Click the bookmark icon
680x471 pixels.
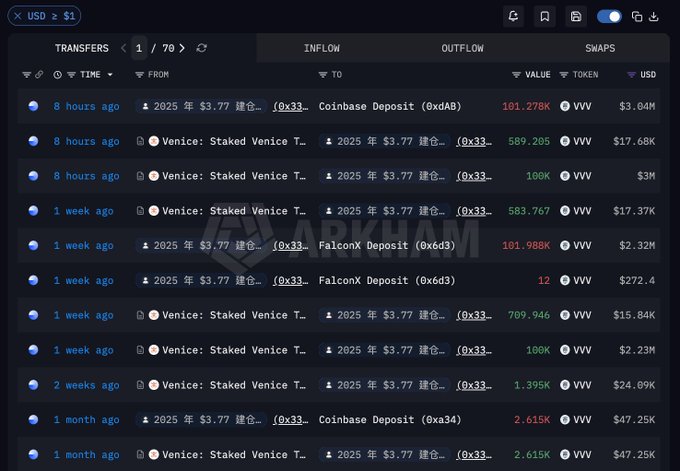tap(545, 16)
